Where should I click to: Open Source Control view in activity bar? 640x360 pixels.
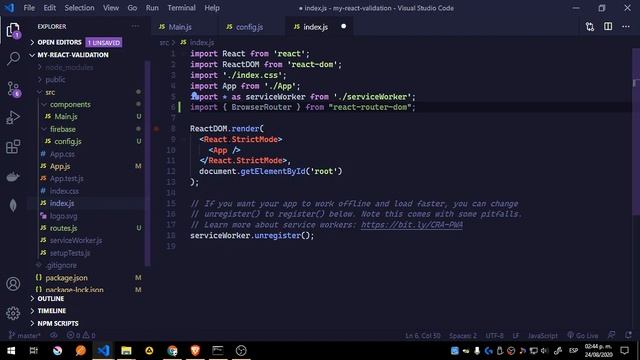(13, 89)
